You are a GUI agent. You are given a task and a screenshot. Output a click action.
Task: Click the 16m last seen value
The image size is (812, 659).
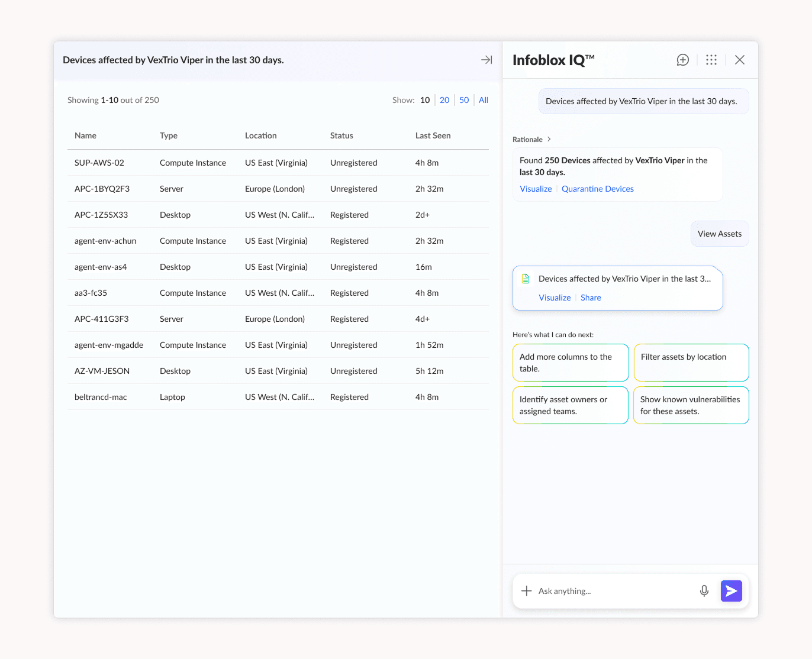tap(424, 267)
